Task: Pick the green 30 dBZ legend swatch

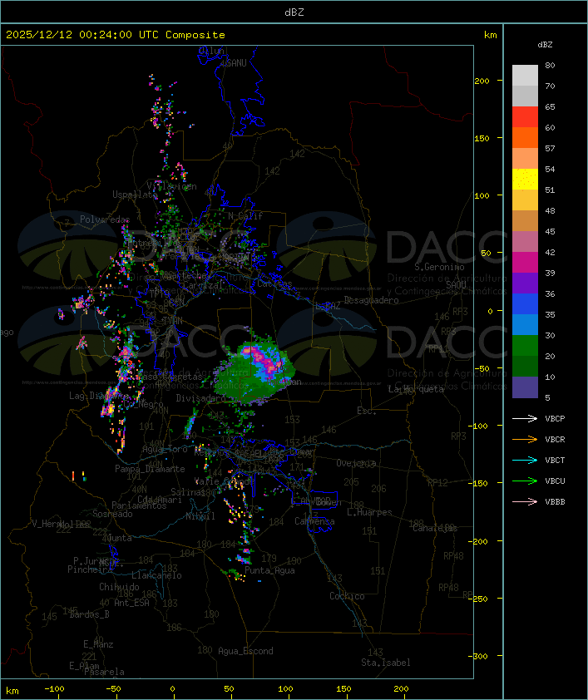Action: tap(525, 346)
